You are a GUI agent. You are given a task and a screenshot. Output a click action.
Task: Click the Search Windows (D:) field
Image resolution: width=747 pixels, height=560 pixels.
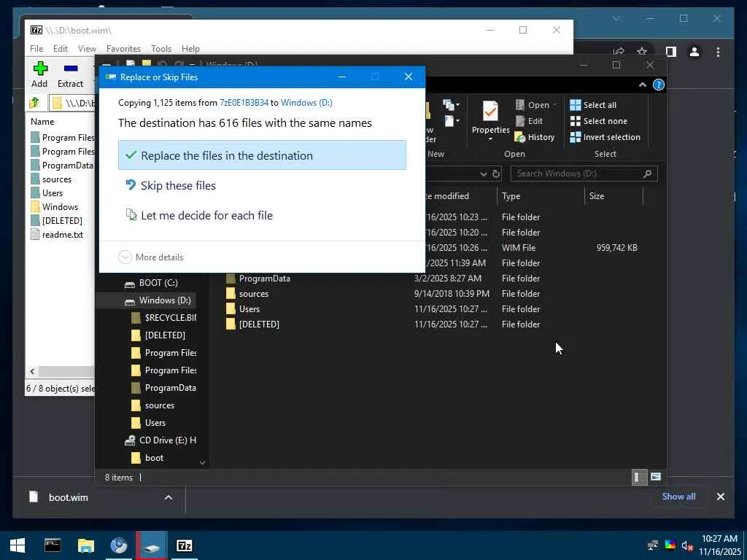coord(584,174)
